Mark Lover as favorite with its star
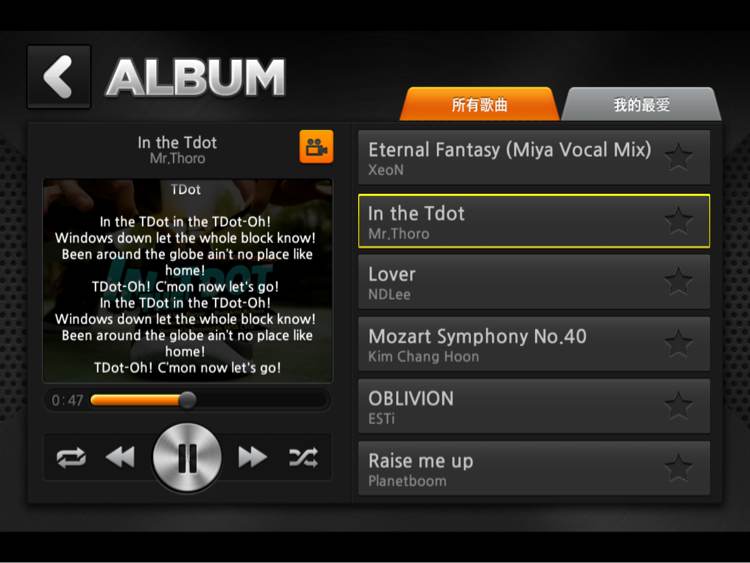750x563 pixels. pos(678,281)
